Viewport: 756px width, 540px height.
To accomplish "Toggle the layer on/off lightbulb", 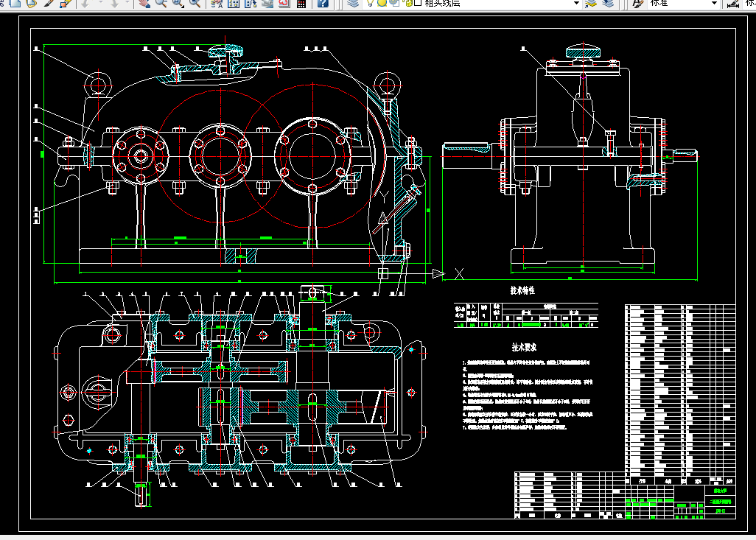I will 371,3.
